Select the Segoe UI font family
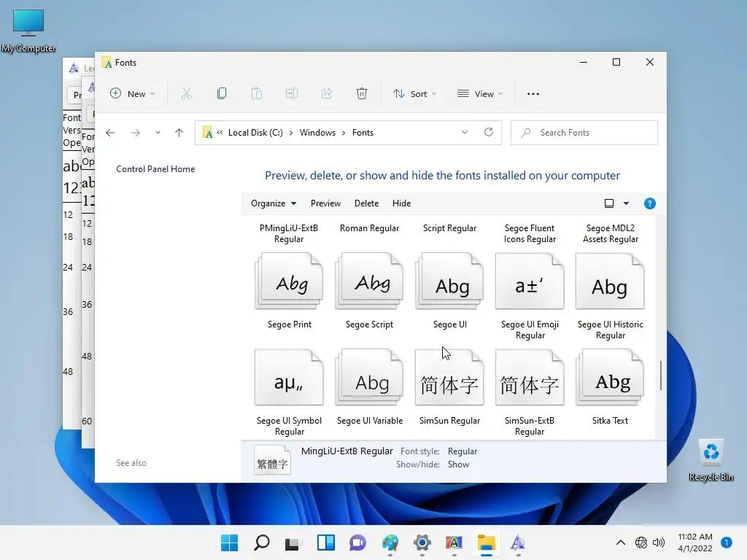 (449, 291)
